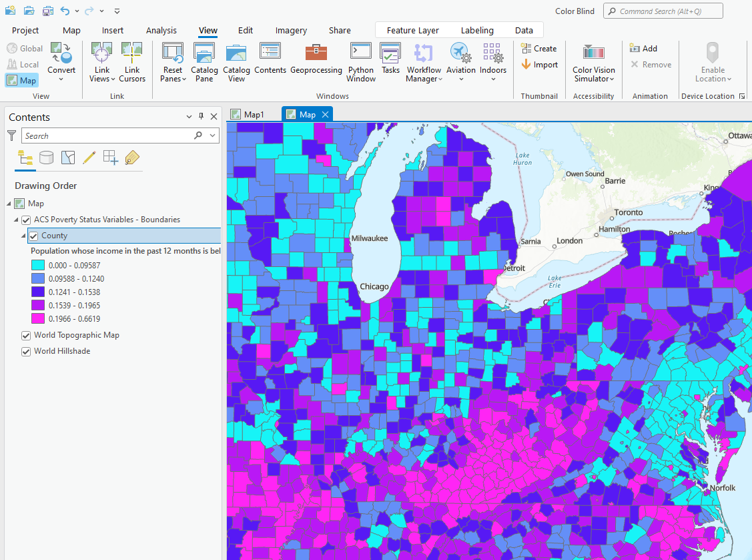Select the cyan 0.000 - 0.09587 symbol swatch
The image size is (752, 560).
point(37,265)
